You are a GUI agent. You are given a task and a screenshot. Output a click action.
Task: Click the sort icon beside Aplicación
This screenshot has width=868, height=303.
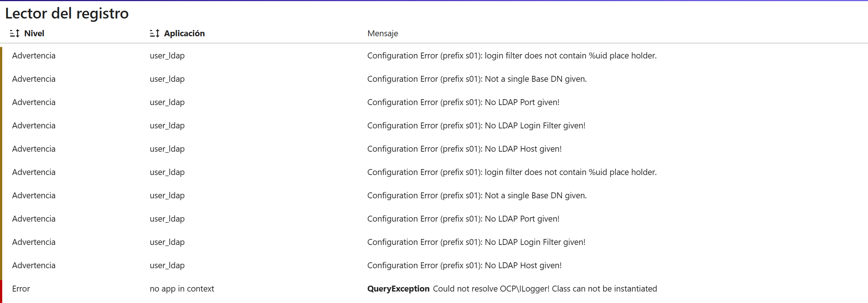[154, 33]
